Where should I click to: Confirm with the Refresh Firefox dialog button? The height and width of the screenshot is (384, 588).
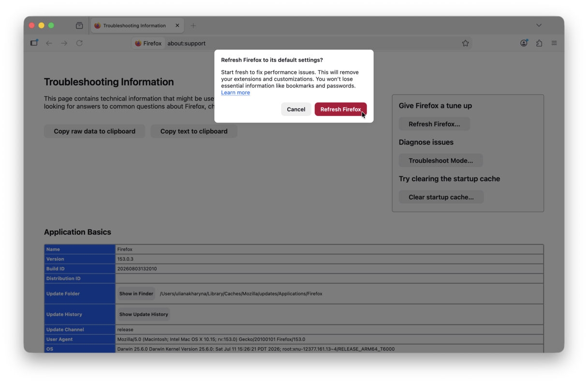[340, 109]
